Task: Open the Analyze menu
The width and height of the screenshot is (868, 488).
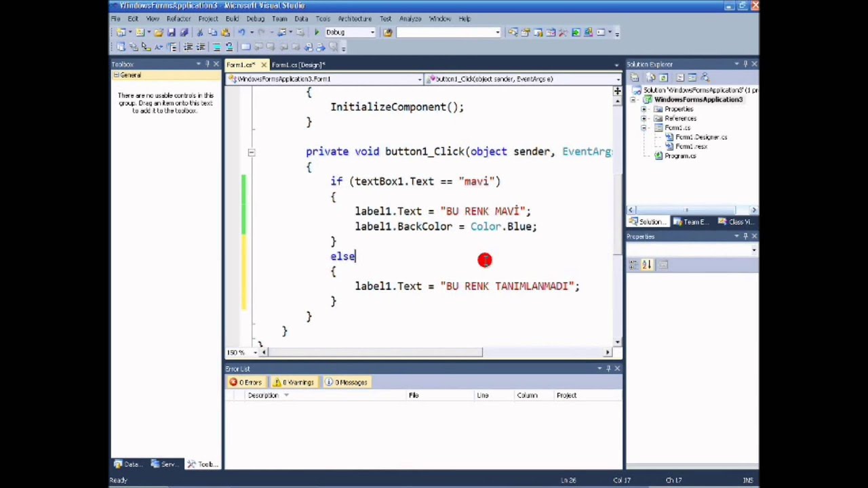Action: point(410,19)
